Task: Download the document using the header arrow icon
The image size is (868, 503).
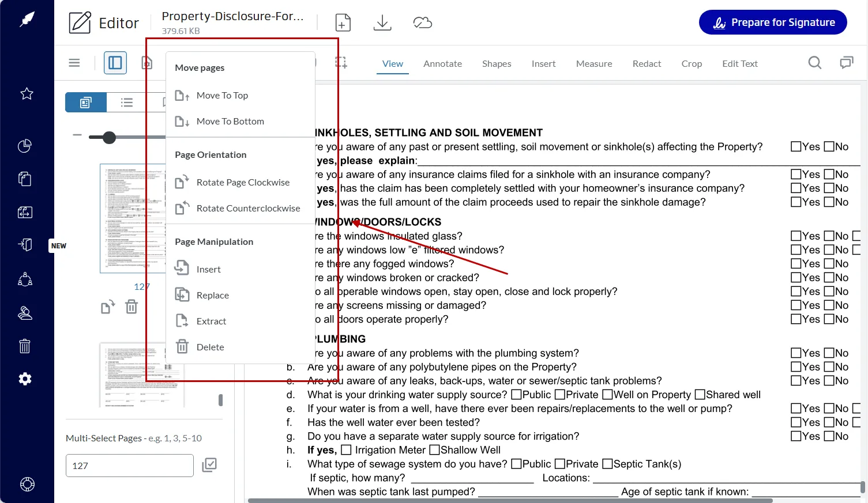Action: 382,22
